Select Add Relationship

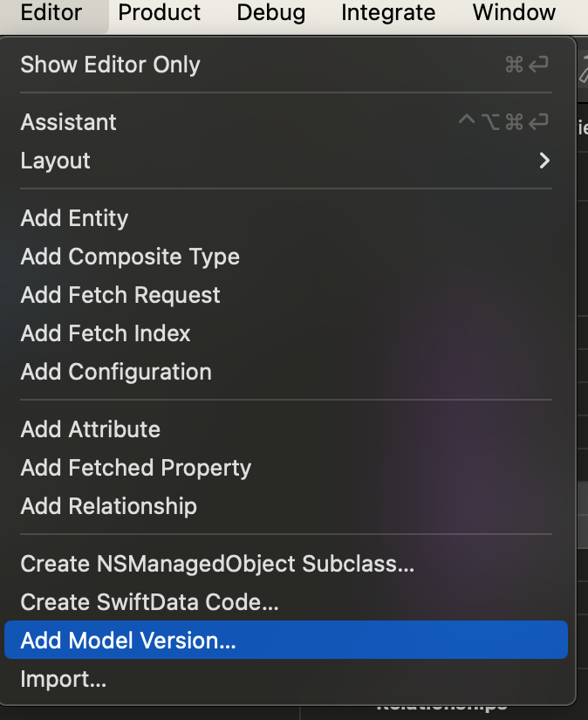(109, 506)
